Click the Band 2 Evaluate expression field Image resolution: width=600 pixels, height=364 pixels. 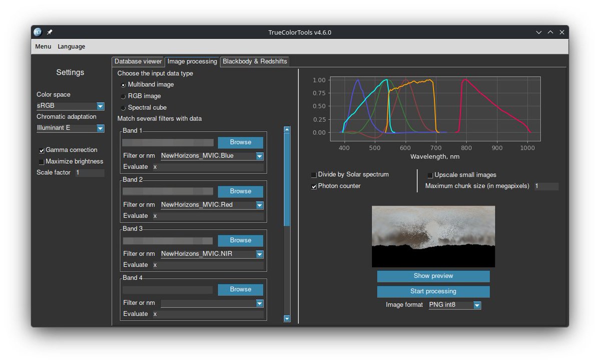(208, 216)
